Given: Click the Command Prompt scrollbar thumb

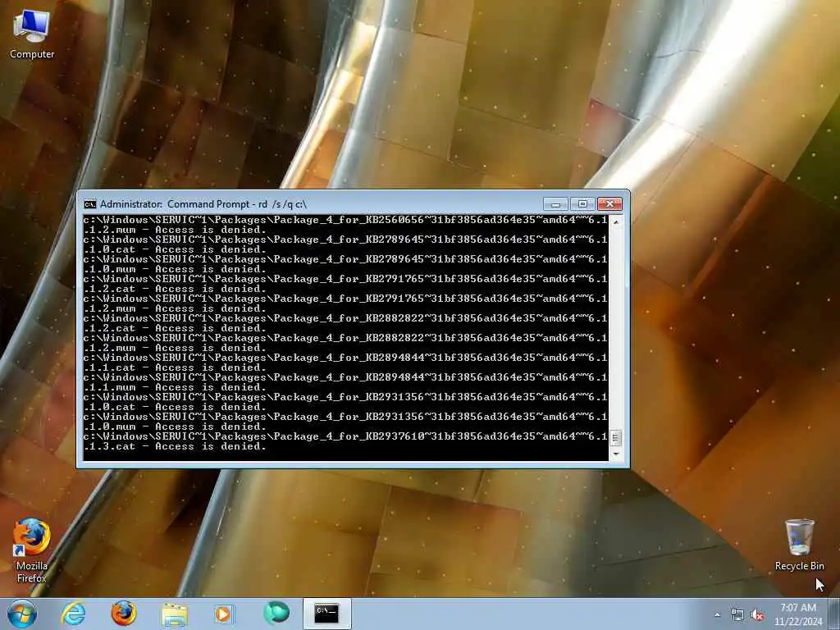Looking at the screenshot, I should tap(615, 438).
